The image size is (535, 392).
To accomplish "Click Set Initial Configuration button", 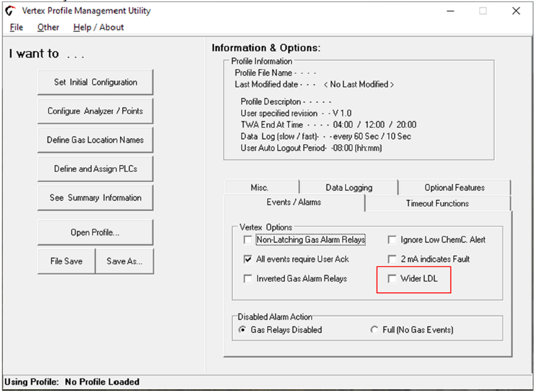I will [x=95, y=82].
